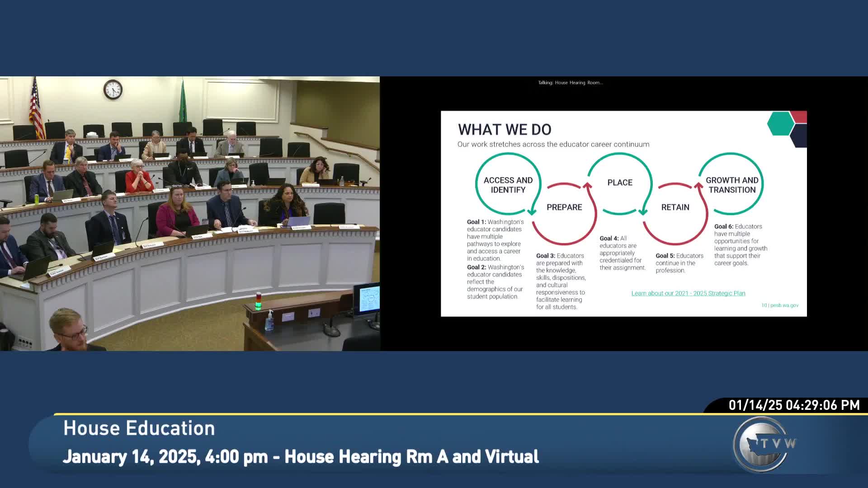This screenshot has width=868, height=488.
Task: Click the Retain circle in diagram
Action: click(675, 207)
